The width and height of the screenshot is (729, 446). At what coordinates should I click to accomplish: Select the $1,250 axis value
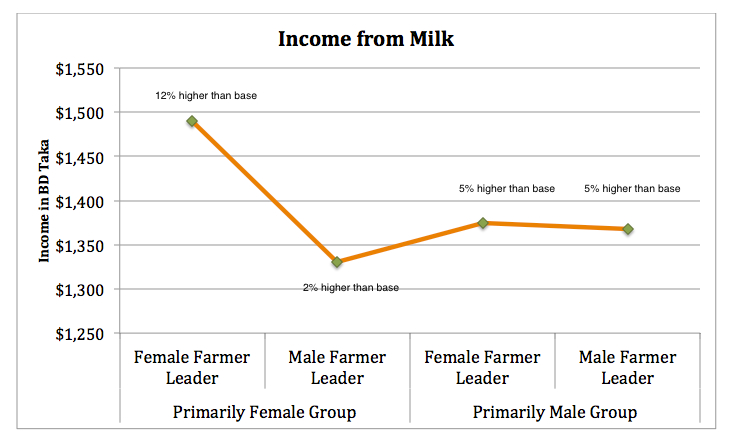pos(80,334)
